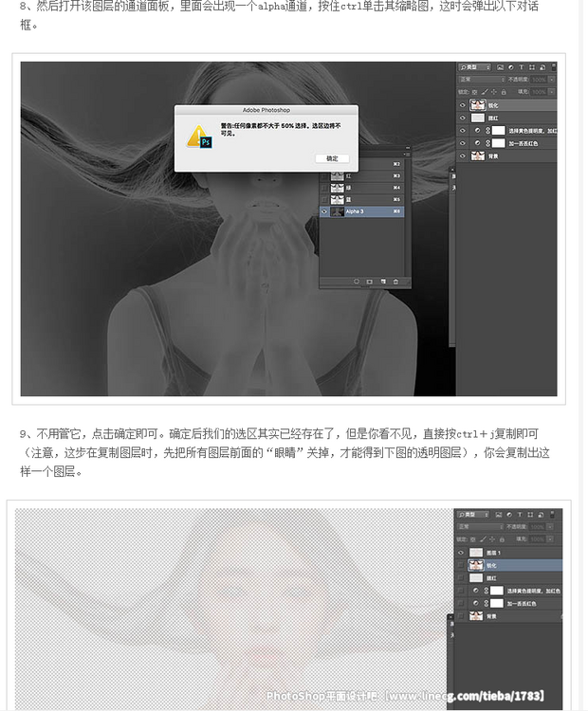588x711 pixels.
Task: Open the fill slider arrow in step 8 screenshot
Action: (552, 92)
